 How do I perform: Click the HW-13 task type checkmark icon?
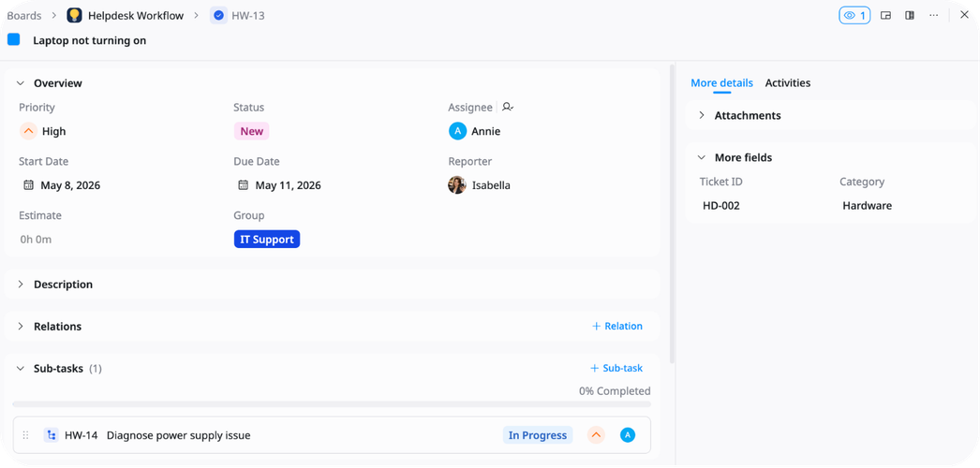coord(218,16)
